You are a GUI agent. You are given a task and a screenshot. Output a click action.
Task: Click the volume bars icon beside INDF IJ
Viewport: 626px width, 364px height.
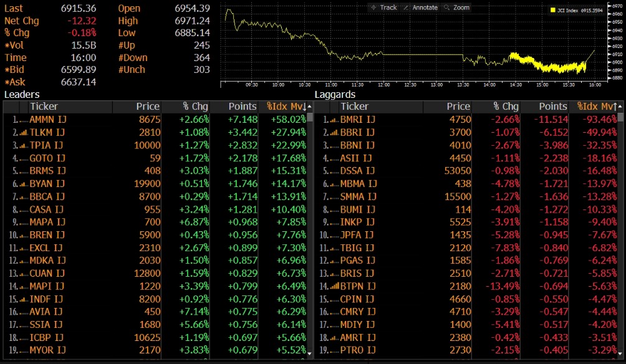tap(24, 299)
